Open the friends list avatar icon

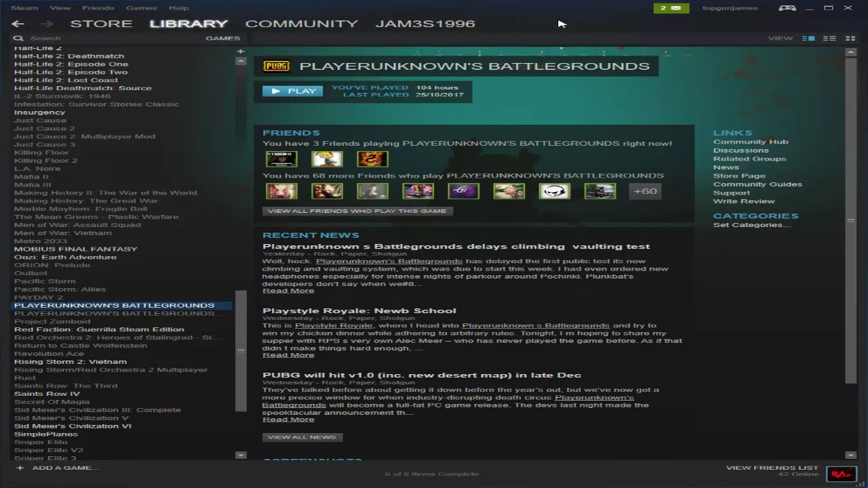(x=841, y=474)
